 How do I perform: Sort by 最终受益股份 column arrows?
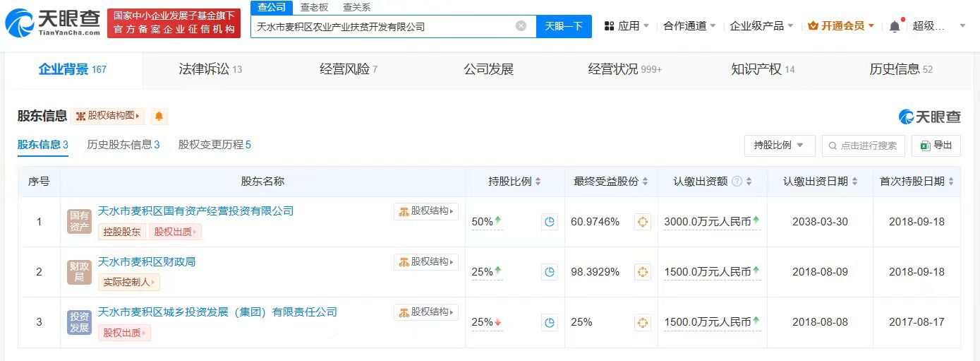point(645,182)
